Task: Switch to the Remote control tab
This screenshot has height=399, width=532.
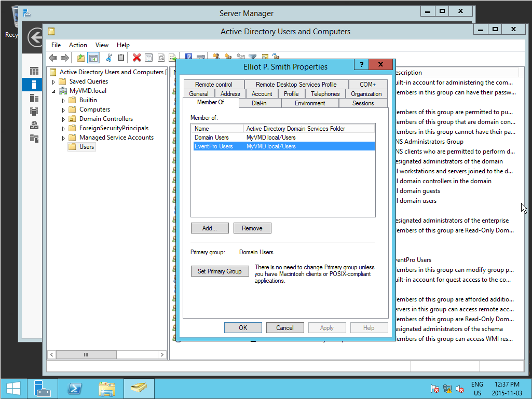Action: 214,84
